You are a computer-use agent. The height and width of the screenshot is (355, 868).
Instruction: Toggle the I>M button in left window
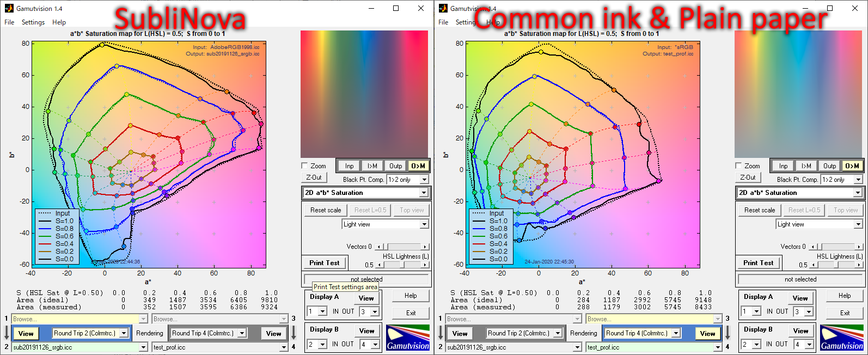(x=372, y=166)
